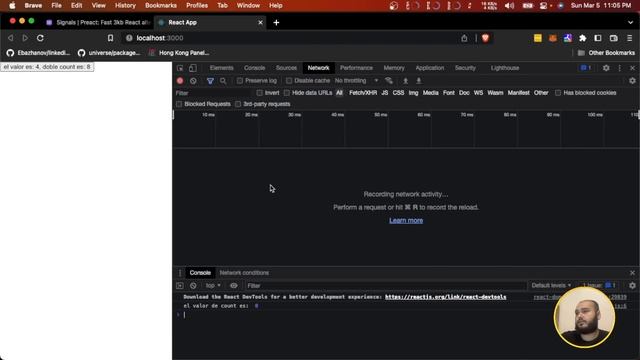Filter requests by CSS type
The height and width of the screenshot is (360, 640).
(398, 93)
